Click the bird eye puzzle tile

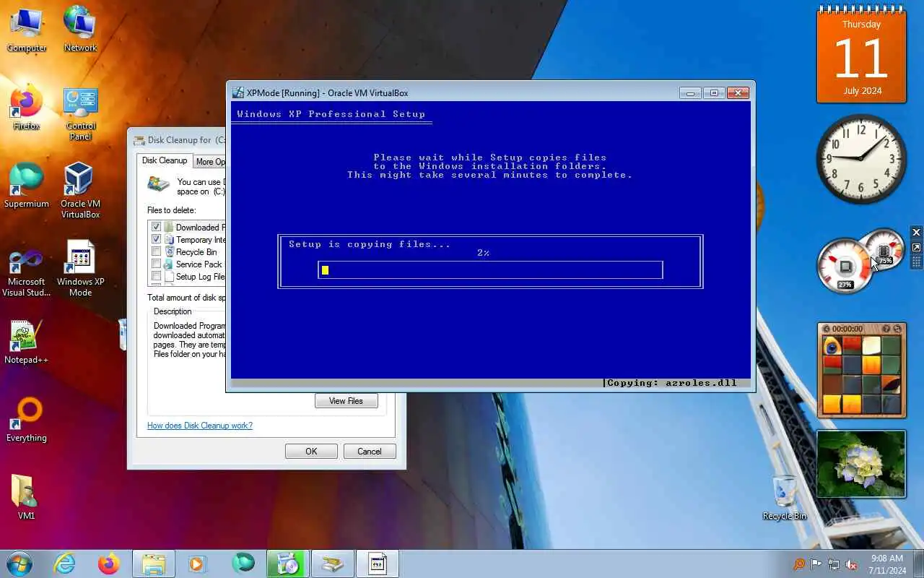click(832, 345)
